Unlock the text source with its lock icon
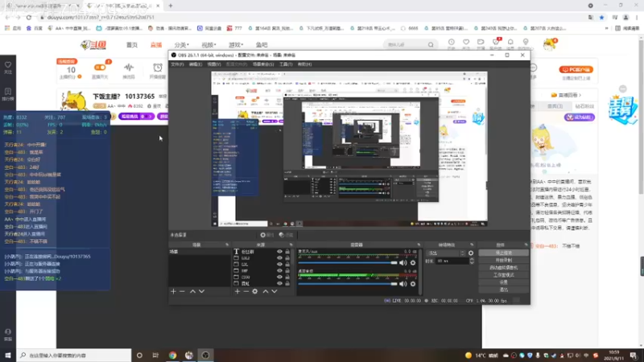This screenshot has height=362, width=644. [287, 252]
